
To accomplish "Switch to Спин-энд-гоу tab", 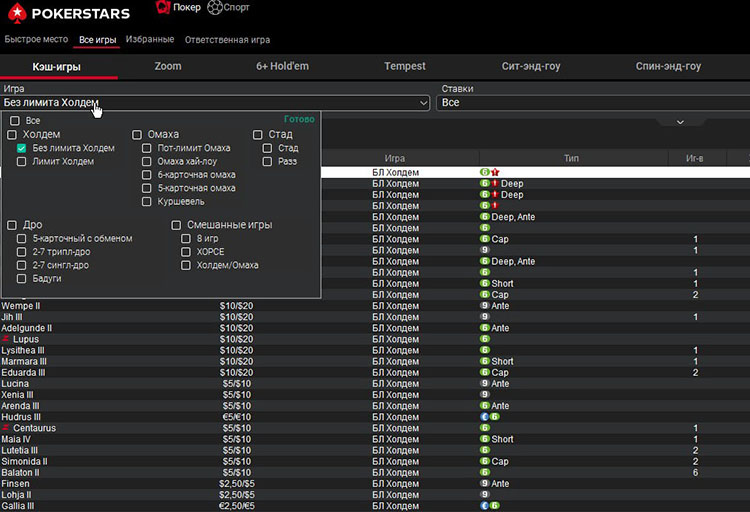I will (x=668, y=66).
